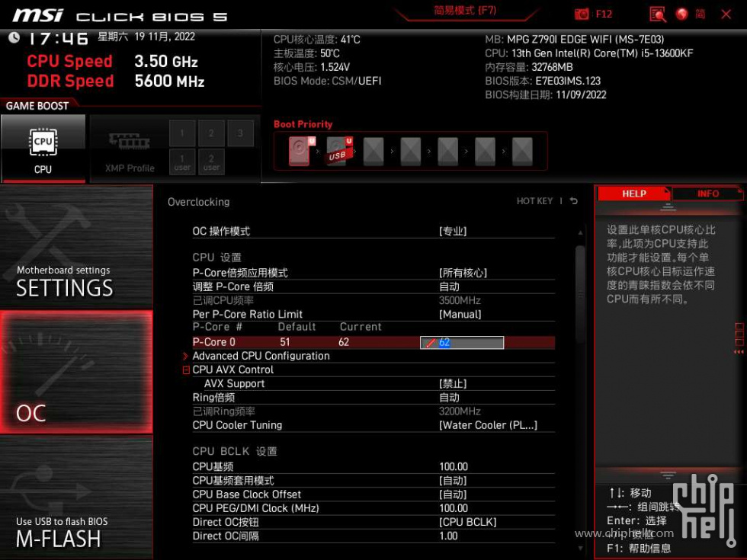This screenshot has width=747, height=560.
Task: Click the fourth boot priority slot
Action: coord(411,152)
